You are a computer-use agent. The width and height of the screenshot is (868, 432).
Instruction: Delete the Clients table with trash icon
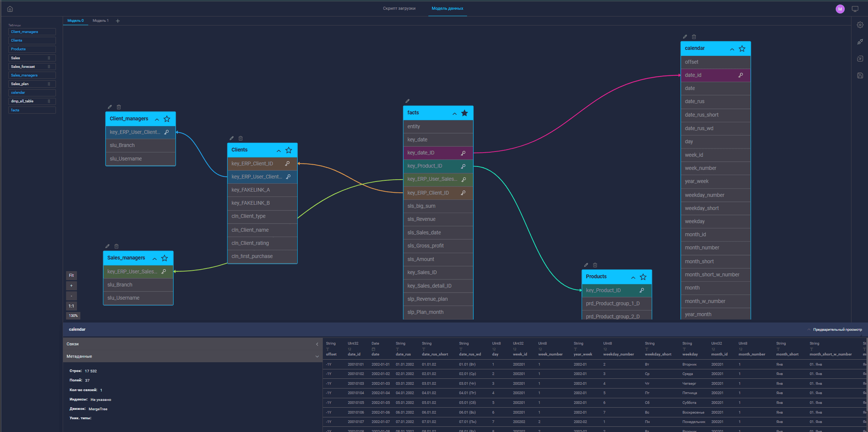[241, 138]
